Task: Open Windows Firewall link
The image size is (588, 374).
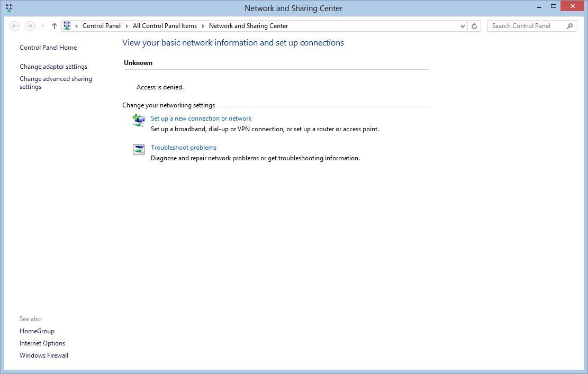Action: pyautogui.click(x=44, y=355)
